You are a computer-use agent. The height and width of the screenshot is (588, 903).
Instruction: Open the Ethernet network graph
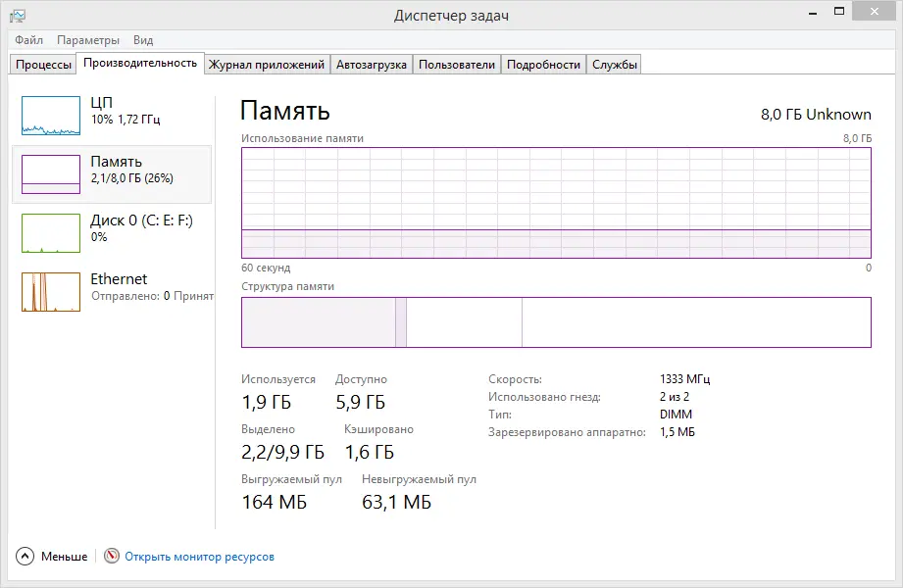pyautogui.click(x=51, y=292)
